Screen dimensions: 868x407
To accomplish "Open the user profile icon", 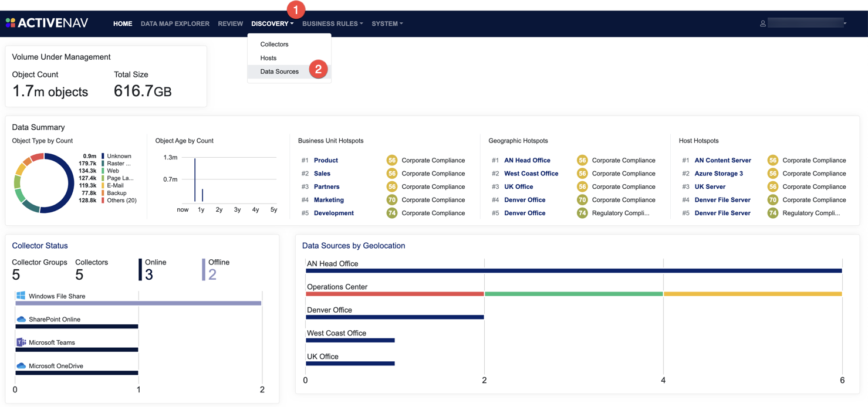I will [762, 23].
